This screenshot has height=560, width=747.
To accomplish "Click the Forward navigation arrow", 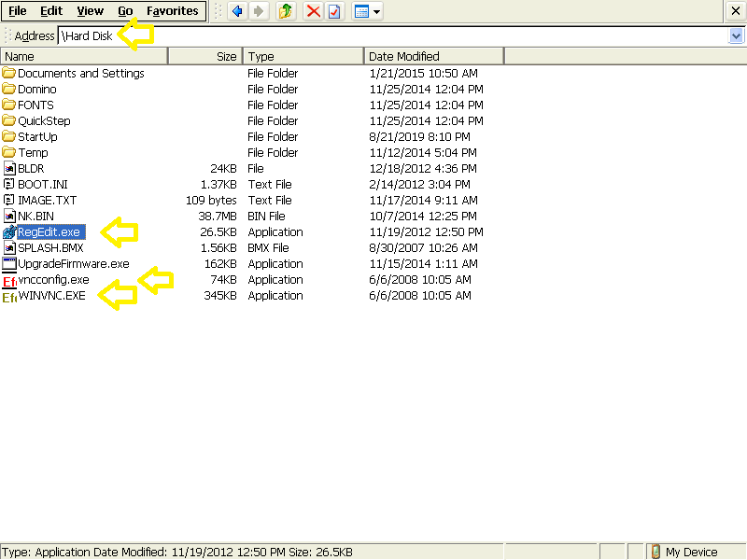I will pyautogui.click(x=259, y=11).
